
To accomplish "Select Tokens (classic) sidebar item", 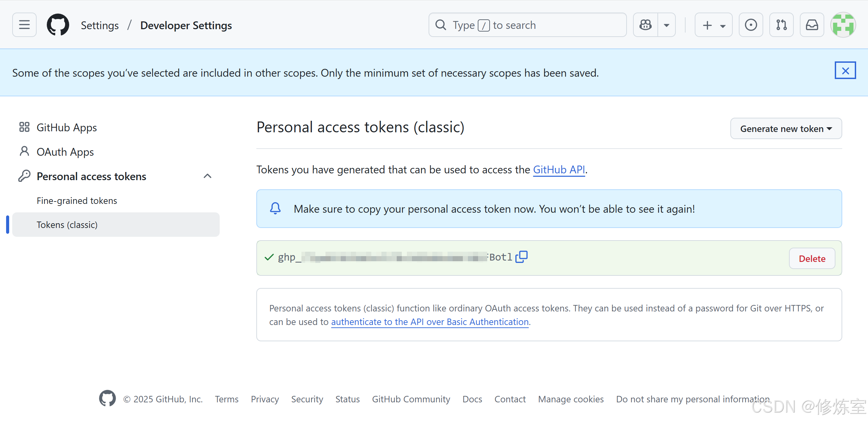I will pos(116,225).
